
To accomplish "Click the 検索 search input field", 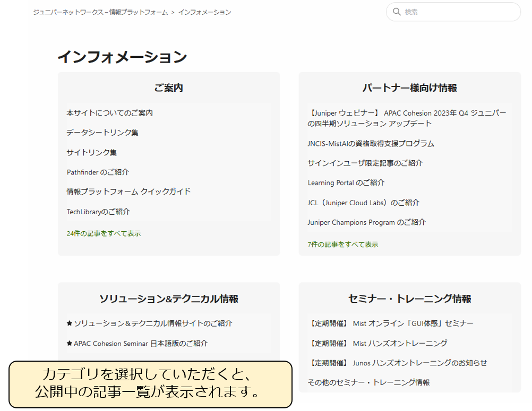I will pyautogui.click(x=457, y=12).
